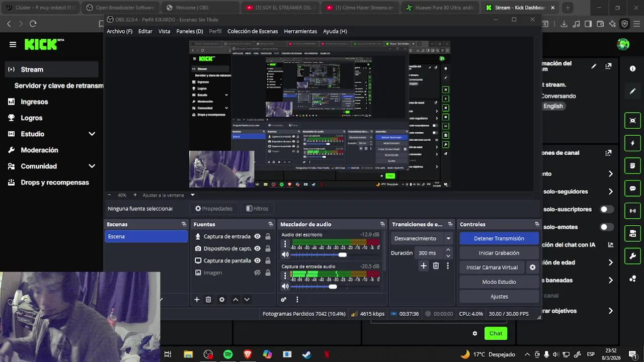Expand Estudio menu in Kick sidebar
644x362 pixels.
tap(92, 134)
